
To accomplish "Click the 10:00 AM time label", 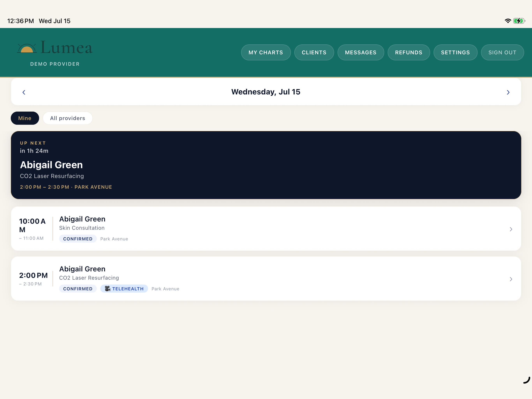I will click(32, 225).
